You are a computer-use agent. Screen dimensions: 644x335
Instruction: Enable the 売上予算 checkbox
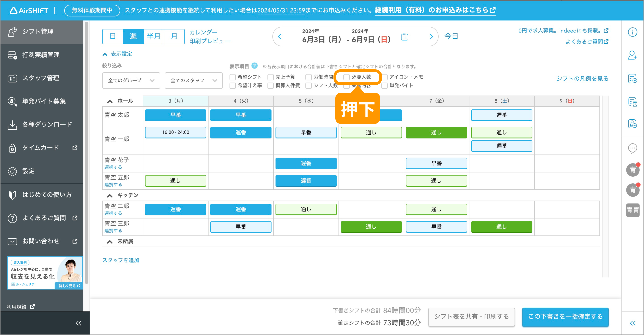pos(270,77)
